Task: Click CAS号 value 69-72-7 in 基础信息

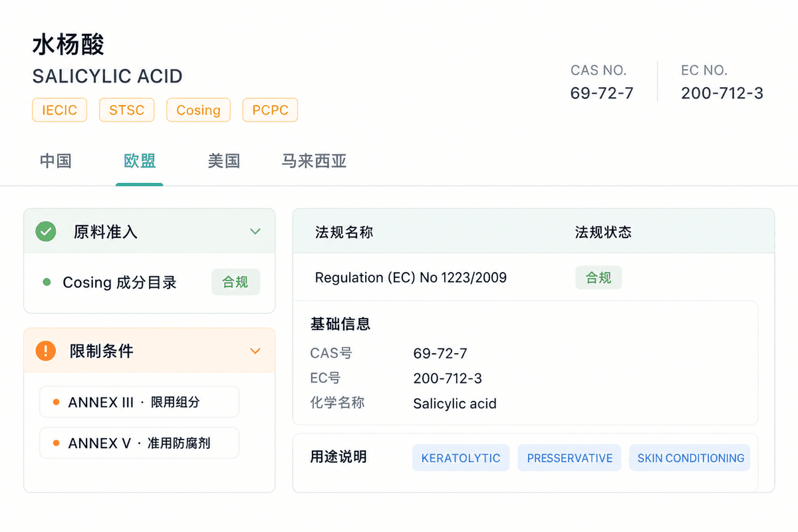Action: 440,353
